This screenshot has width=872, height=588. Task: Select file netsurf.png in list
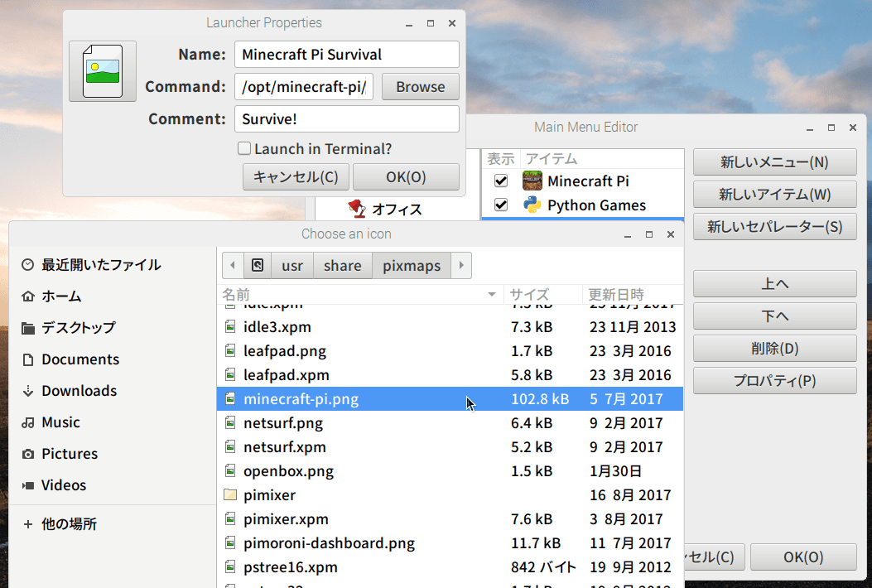(450, 423)
